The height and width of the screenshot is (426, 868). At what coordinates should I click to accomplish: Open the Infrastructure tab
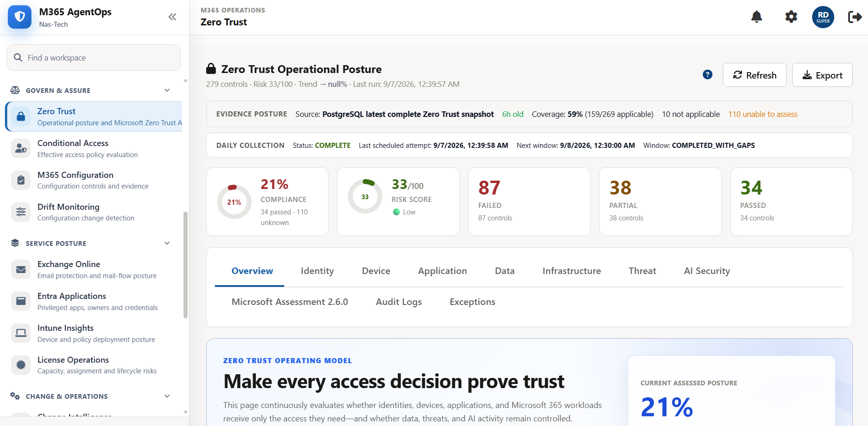tap(572, 271)
